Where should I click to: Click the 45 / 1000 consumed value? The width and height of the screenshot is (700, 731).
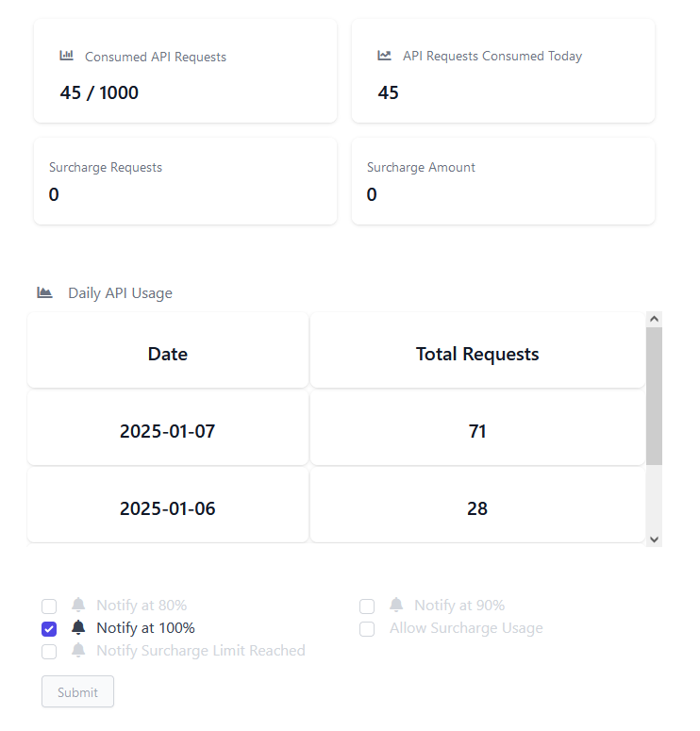pyautogui.click(x=99, y=92)
